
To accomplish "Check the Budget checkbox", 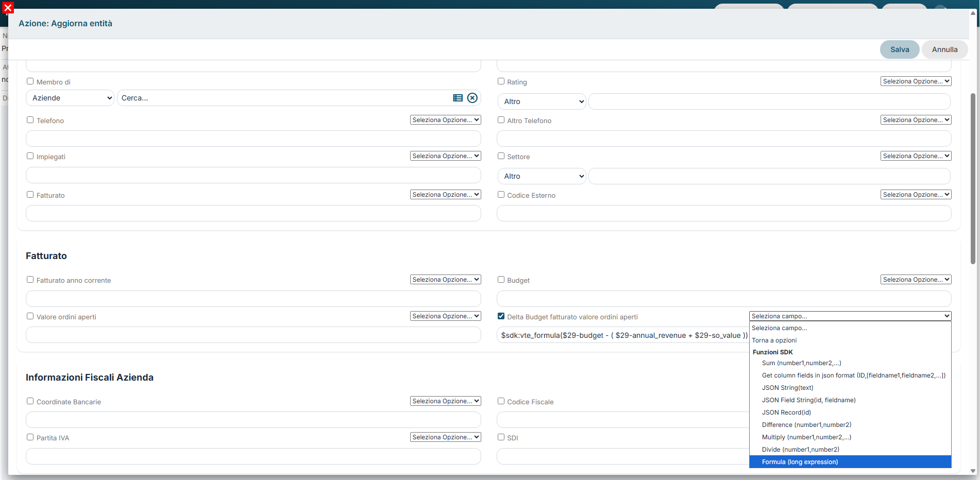I will [501, 280].
